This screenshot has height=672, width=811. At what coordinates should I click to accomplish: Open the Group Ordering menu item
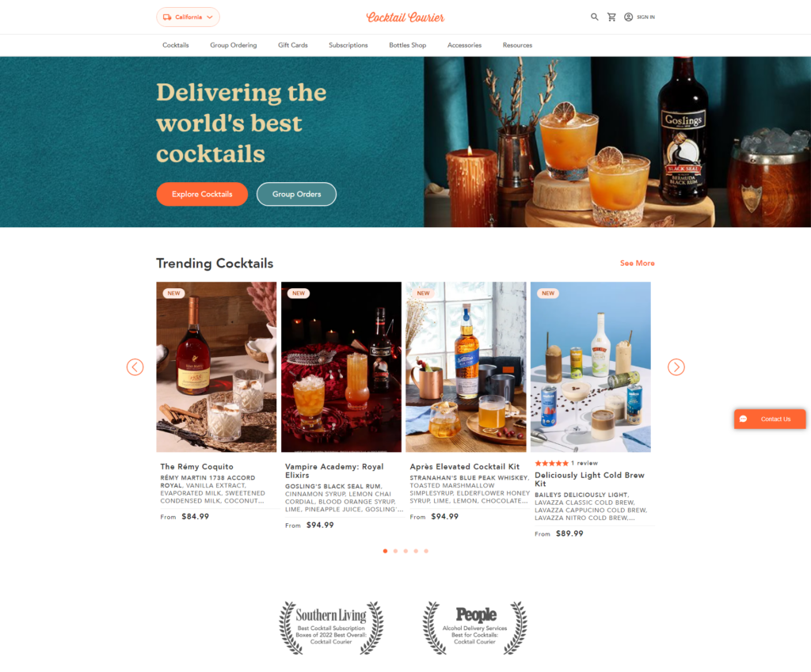(234, 45)
